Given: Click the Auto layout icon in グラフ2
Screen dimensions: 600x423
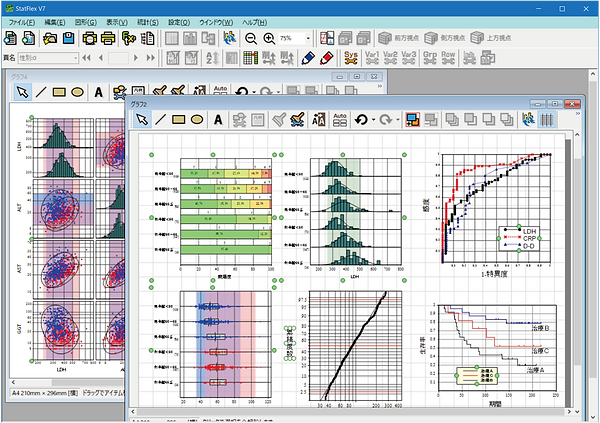Looking at the screenshot, I should pos(339,119).
